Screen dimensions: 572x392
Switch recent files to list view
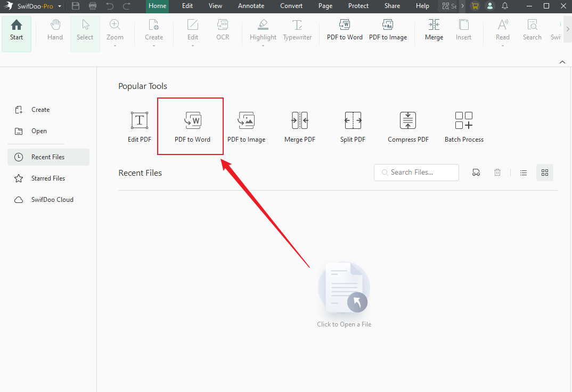click(x=524, y=173)
